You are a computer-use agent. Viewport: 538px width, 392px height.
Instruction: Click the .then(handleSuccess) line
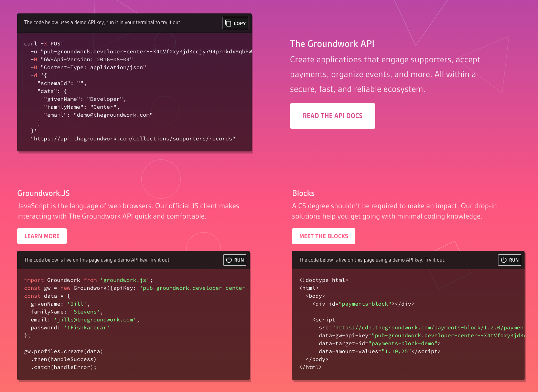64,359
